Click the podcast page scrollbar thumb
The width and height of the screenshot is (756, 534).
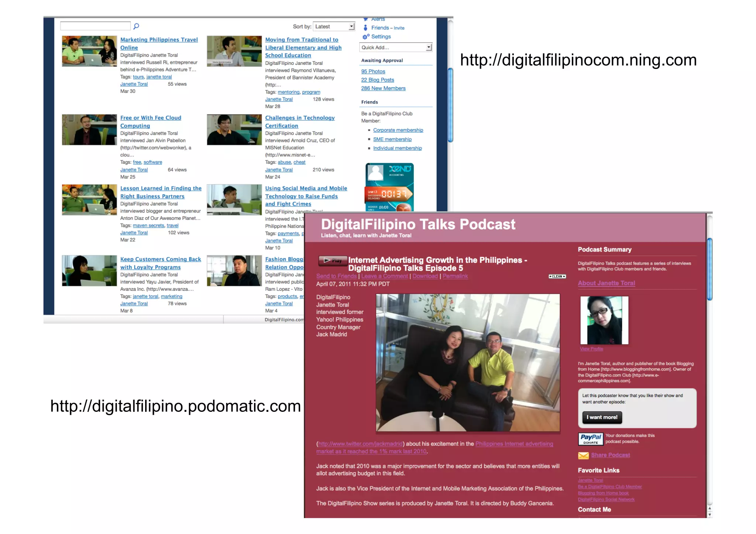[709, 269]
